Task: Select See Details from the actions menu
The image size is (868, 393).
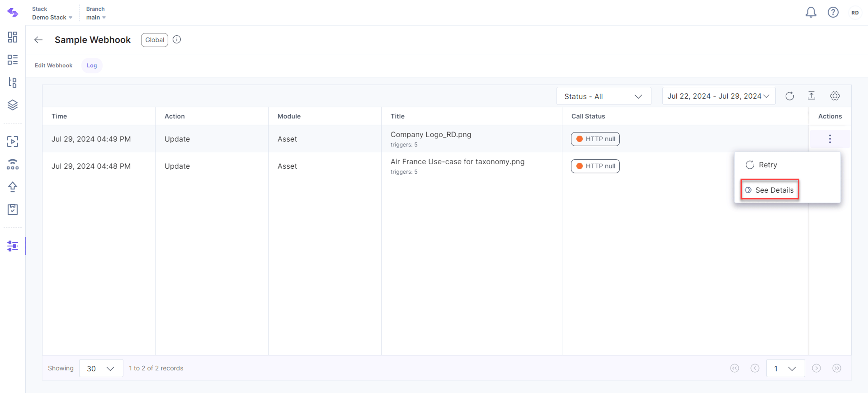Action: click(x=770, y=190)
